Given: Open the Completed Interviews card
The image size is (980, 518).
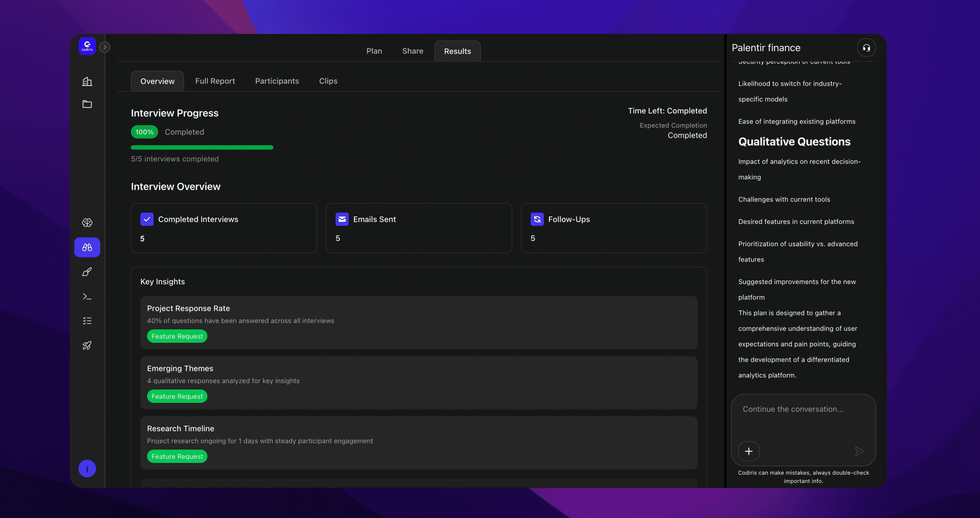Looking at the screenshot, I should click(224, 228).
